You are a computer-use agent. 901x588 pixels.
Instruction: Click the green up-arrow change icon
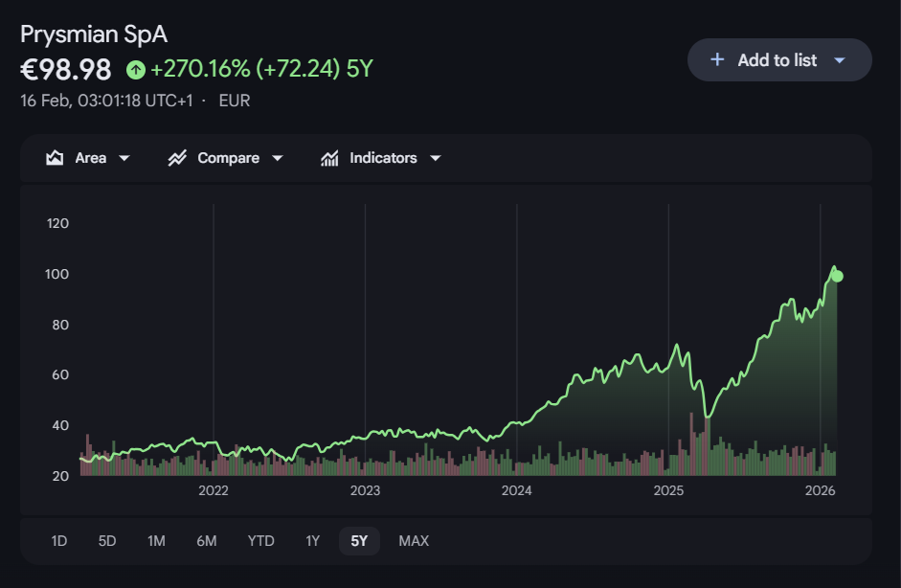click(136, 70)
